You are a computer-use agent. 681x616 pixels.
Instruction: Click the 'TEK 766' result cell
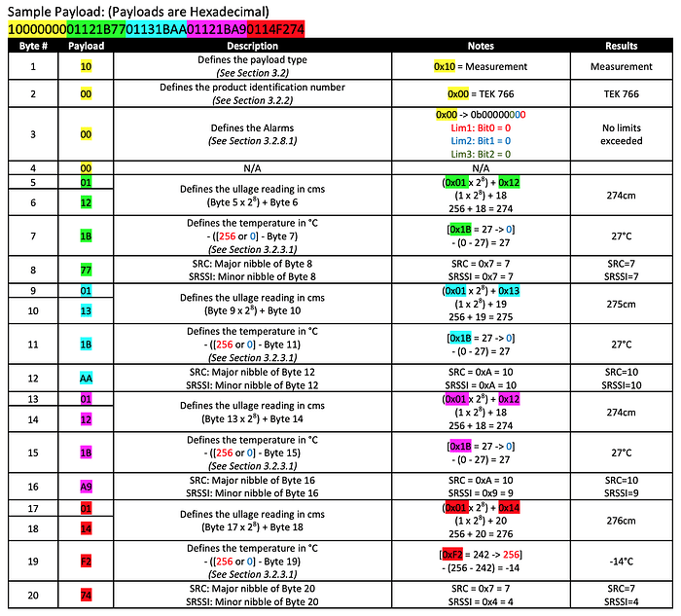621,93
